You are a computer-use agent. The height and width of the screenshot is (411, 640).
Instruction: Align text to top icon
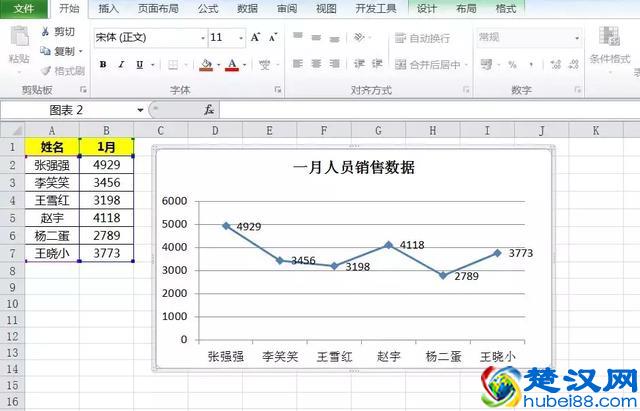298,36
